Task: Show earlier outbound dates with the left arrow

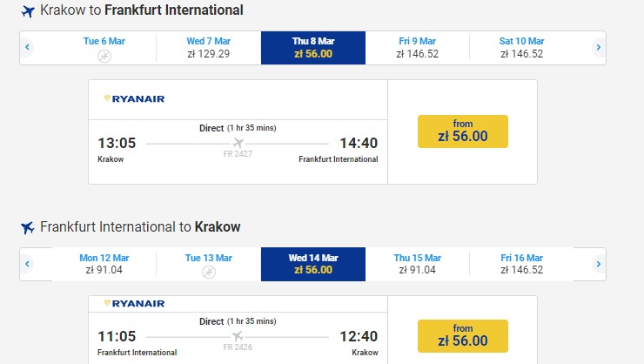Action: [28, 47]
